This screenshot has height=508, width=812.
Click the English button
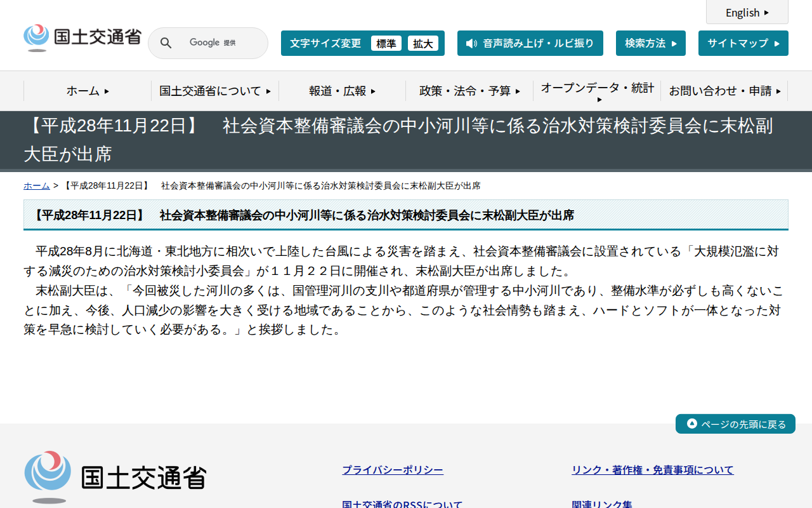pyautogui.click(x=747, y=12)
